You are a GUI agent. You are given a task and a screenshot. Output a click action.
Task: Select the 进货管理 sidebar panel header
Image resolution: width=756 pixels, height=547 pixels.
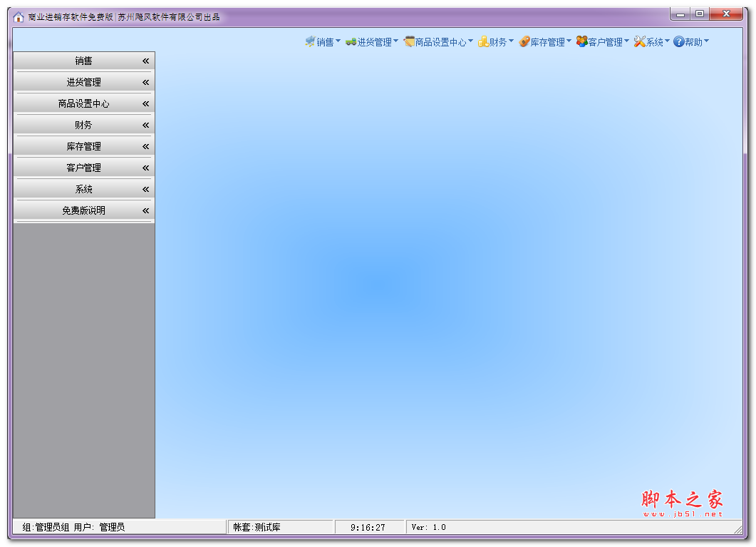point(84,82)
